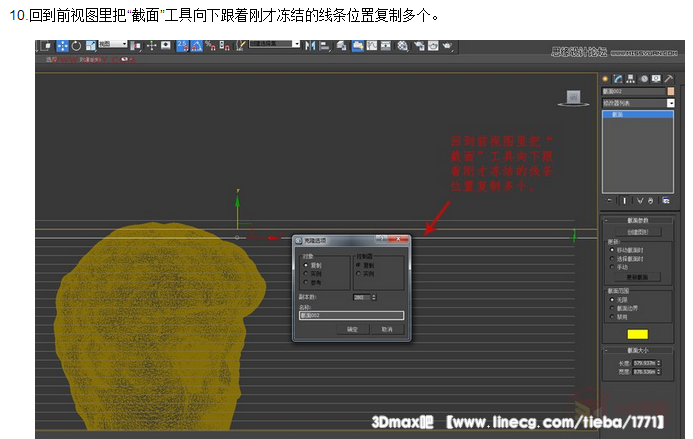Screen dimensions: 693x439
Task: Open the Hierarchy command panel tab
Action: click(x=631, y=79)
